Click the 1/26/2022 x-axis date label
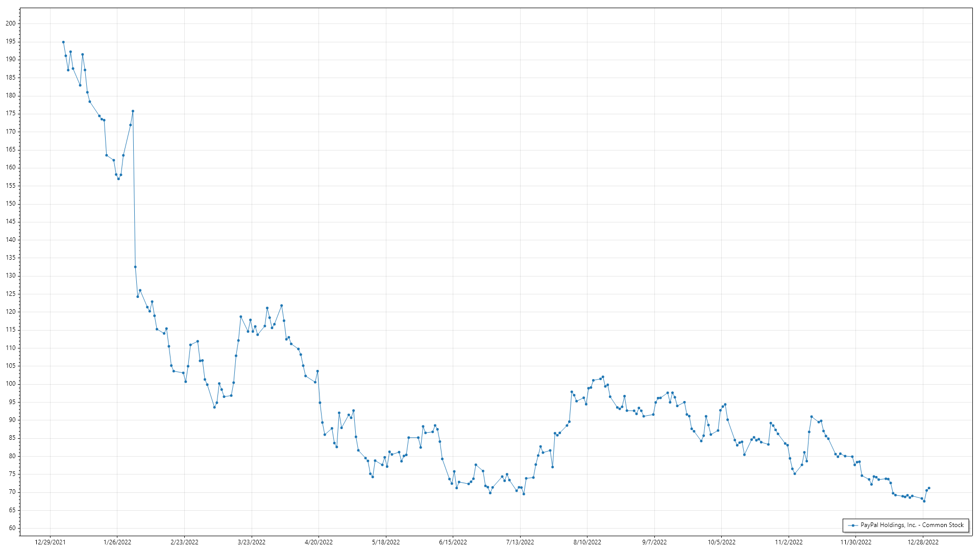The width and height of the screenshot is (980, 551). point(117,542)
